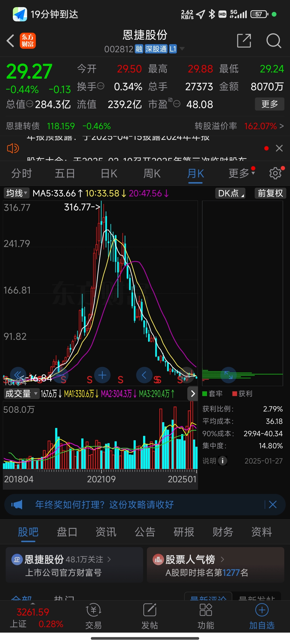Screen dimensions: 290x644
Task: Open 更多 chart period dropdown
Action: 242,173
